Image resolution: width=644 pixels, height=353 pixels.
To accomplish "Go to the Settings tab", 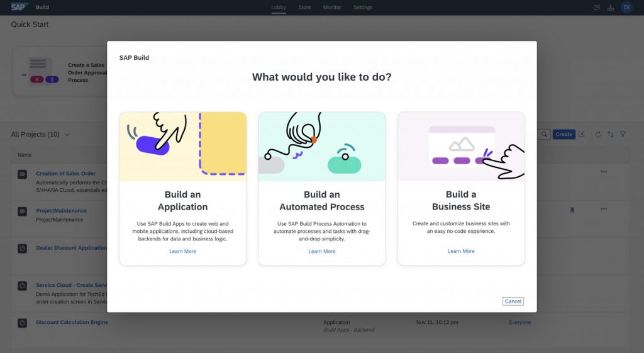I will (363, 8).
